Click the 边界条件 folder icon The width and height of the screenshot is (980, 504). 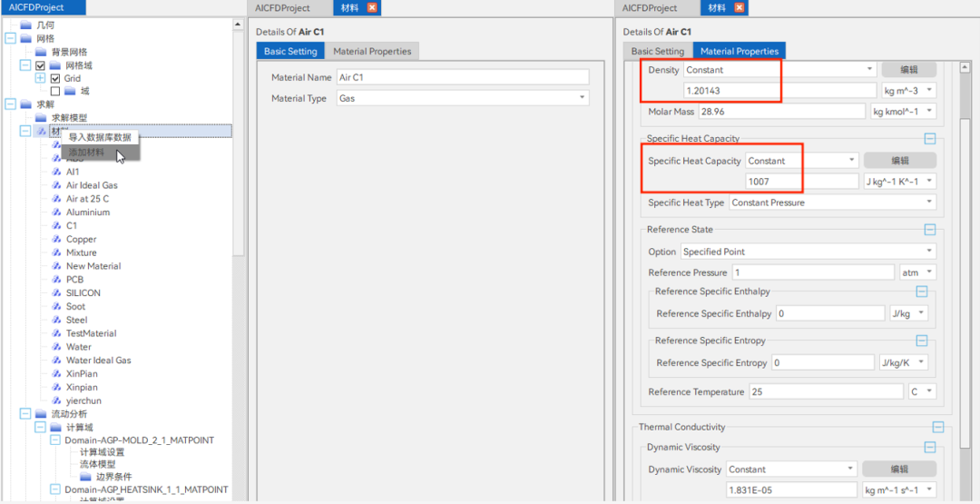[85, 477]
